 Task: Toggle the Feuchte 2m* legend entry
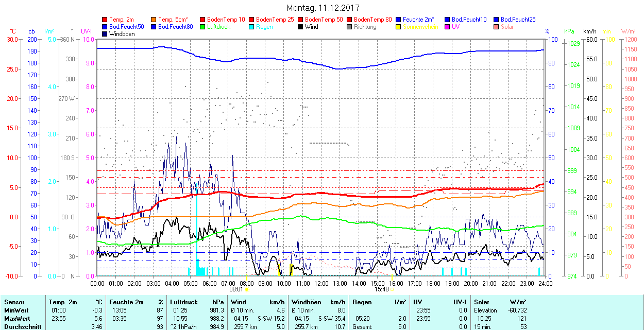pos(420,20)
